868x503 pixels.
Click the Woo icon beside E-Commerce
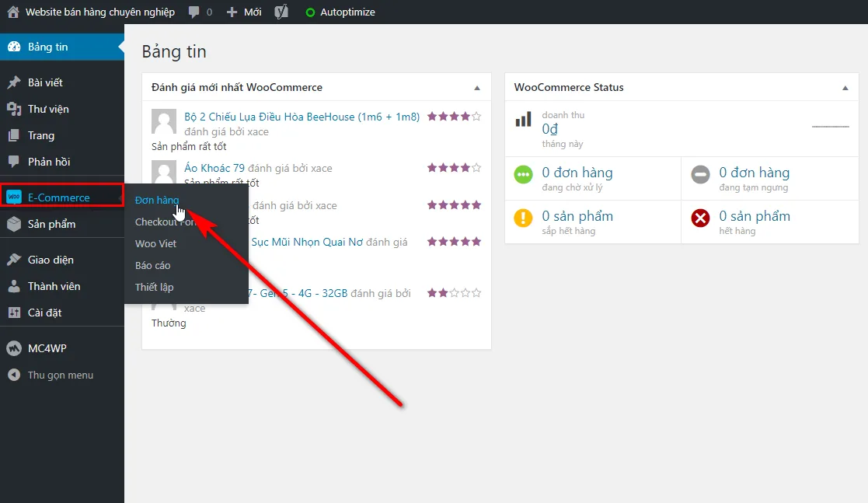(14, 197)
